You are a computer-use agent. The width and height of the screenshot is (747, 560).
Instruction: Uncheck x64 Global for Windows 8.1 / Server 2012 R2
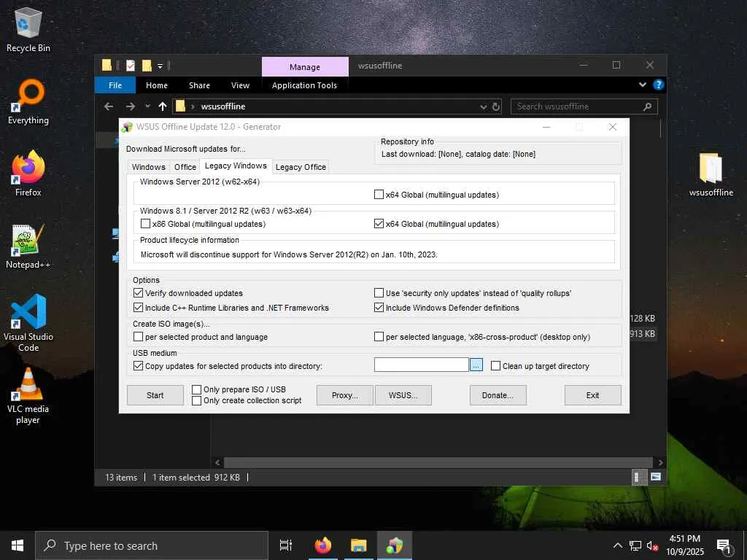[x=379, y=223]
